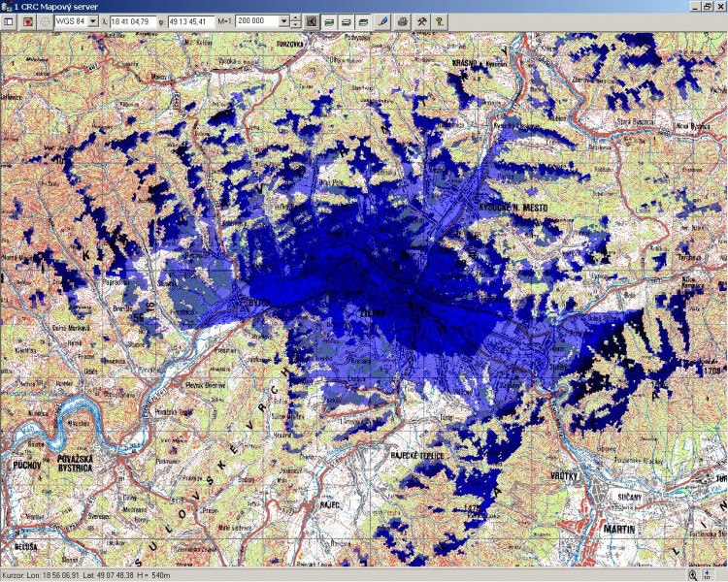Click the greyed crosshair target icon

(44, 20)
